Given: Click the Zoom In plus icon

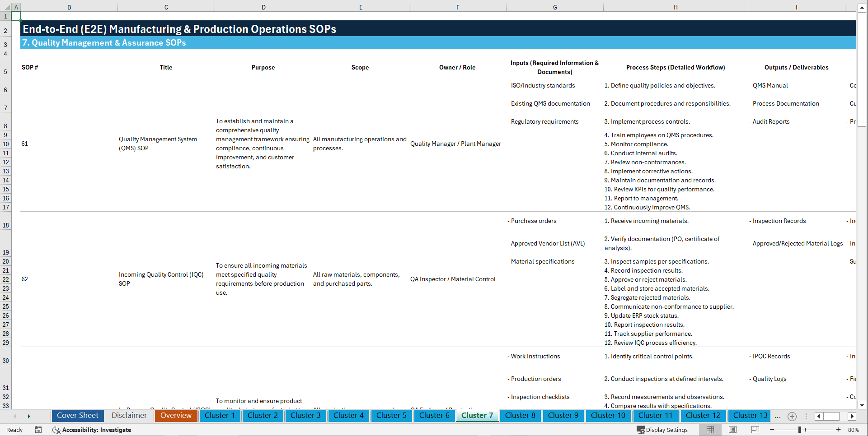Looking at the screenshot, I should [838, 430].
